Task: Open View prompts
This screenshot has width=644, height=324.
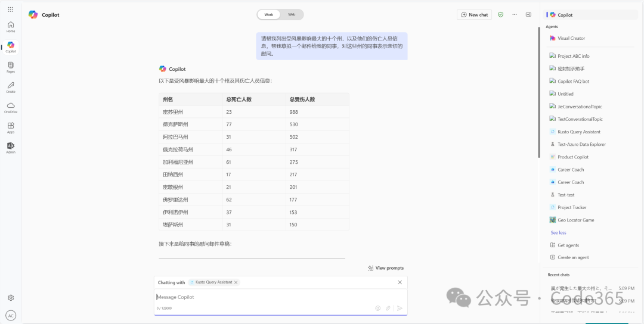Action: 386,268
